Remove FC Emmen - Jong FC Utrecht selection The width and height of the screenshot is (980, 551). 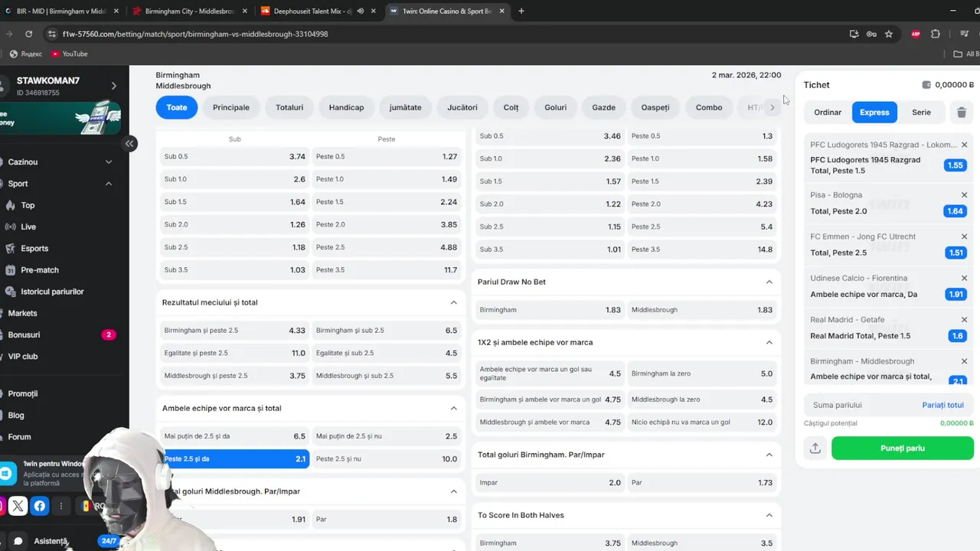coord(964,236)
